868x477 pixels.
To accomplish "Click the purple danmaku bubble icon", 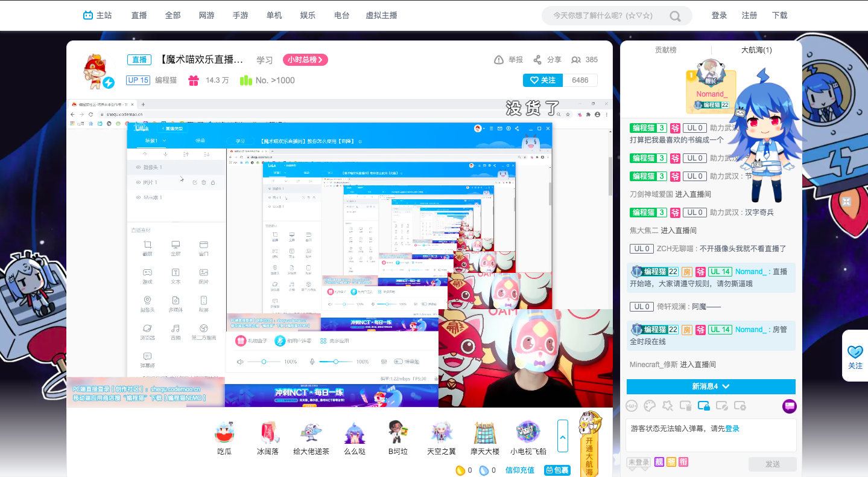I will [x=789, y=406].
